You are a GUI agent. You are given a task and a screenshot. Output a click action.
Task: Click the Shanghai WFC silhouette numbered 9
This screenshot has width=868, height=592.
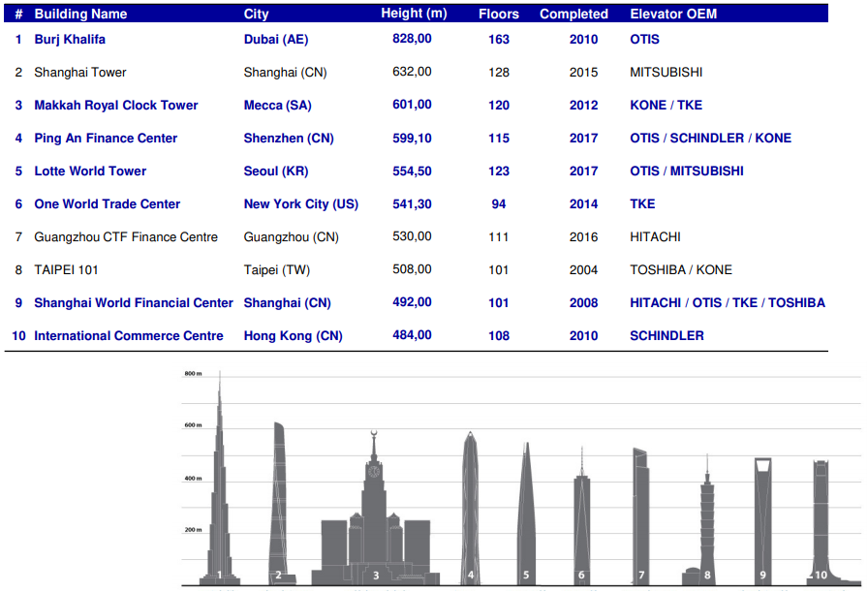point(762,520)
